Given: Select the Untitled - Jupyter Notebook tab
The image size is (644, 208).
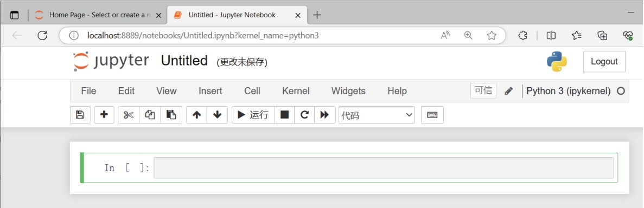Looking at the screenshot, I should click(237, 15).
